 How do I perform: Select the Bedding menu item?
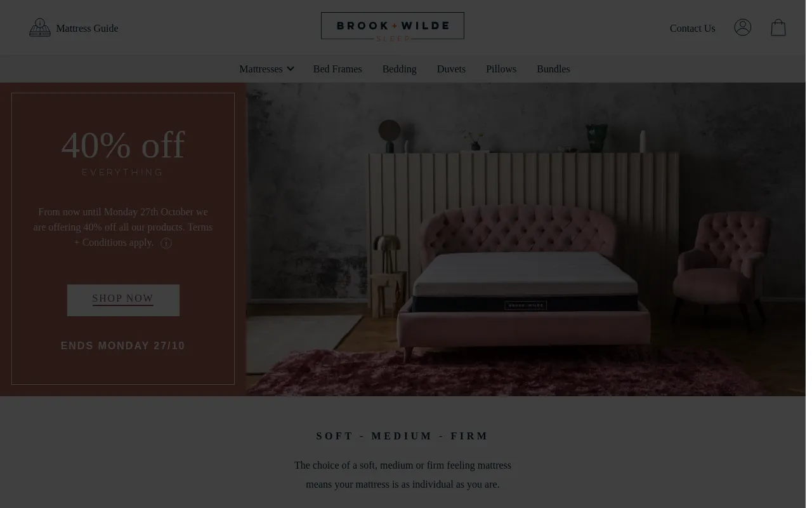click(400, 69)
